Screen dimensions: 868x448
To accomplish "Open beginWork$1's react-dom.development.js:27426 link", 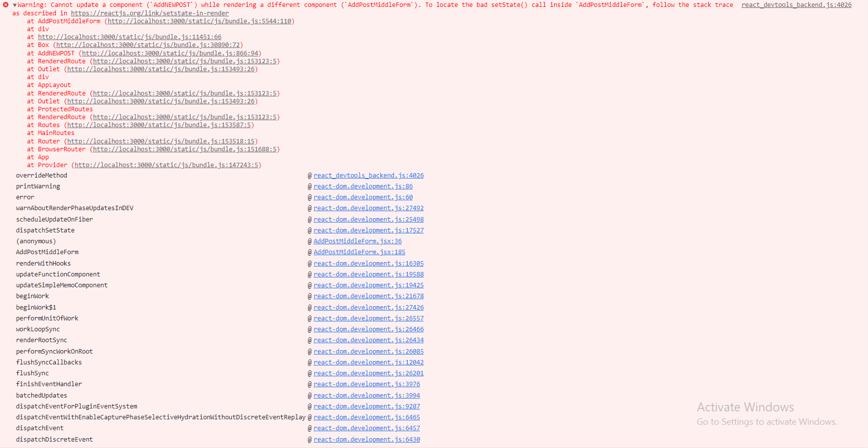I will coord(369,308).
